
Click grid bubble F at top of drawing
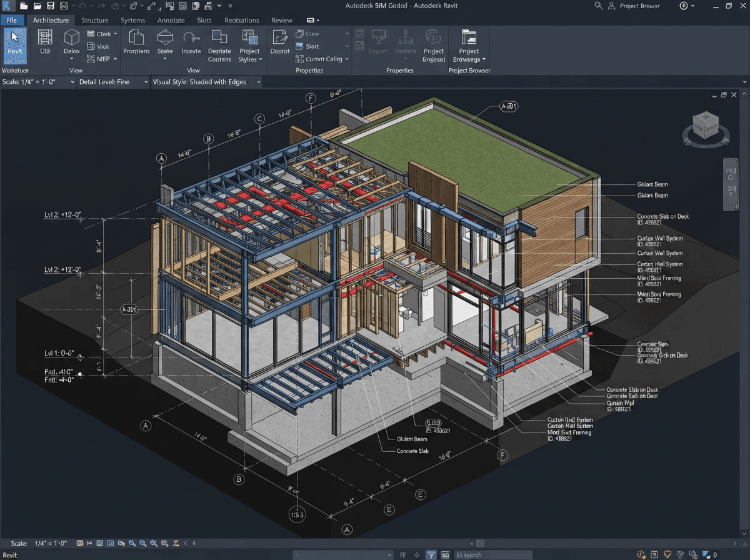click(311, 99)
